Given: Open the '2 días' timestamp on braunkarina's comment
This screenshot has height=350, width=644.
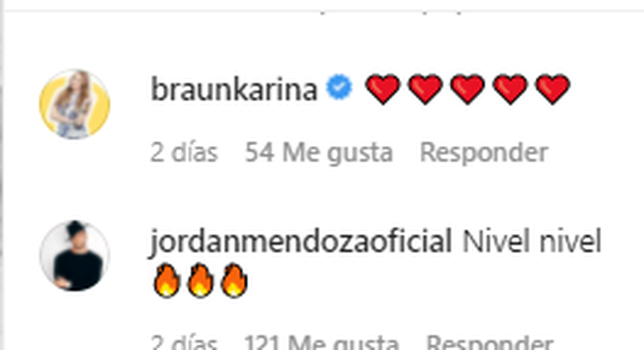Looking at the screenshot, I should click(184, 152).
